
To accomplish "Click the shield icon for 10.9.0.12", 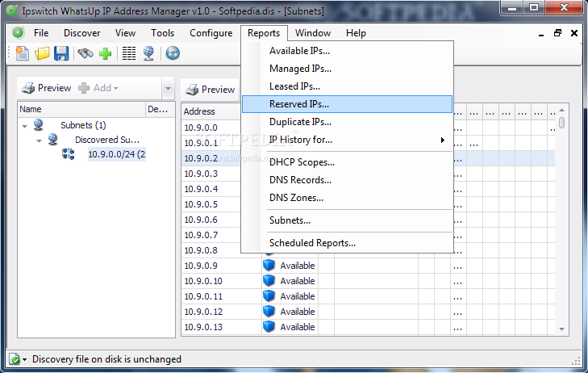I will point(269,312).
